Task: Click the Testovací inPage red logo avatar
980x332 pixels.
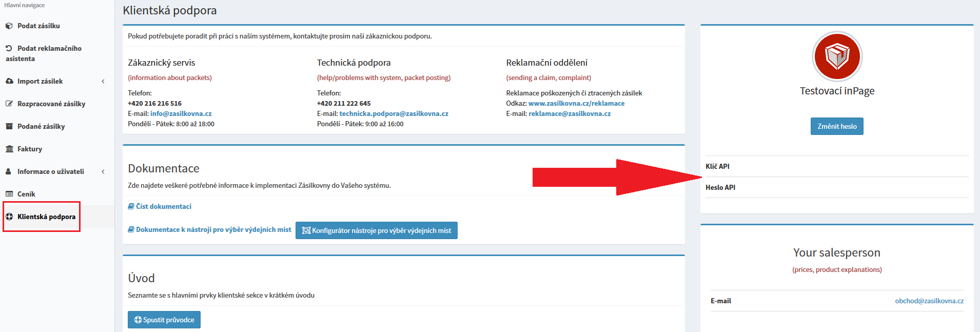Action: coord(837,56)
